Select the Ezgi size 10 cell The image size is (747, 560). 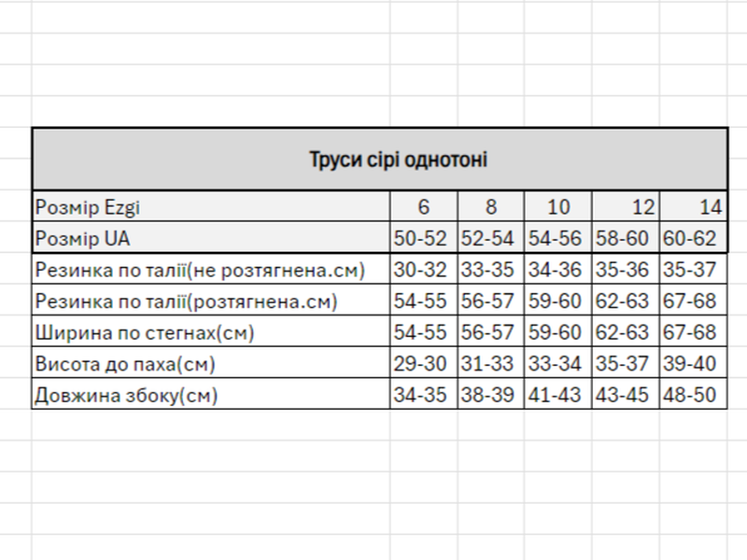click(557, 206)
